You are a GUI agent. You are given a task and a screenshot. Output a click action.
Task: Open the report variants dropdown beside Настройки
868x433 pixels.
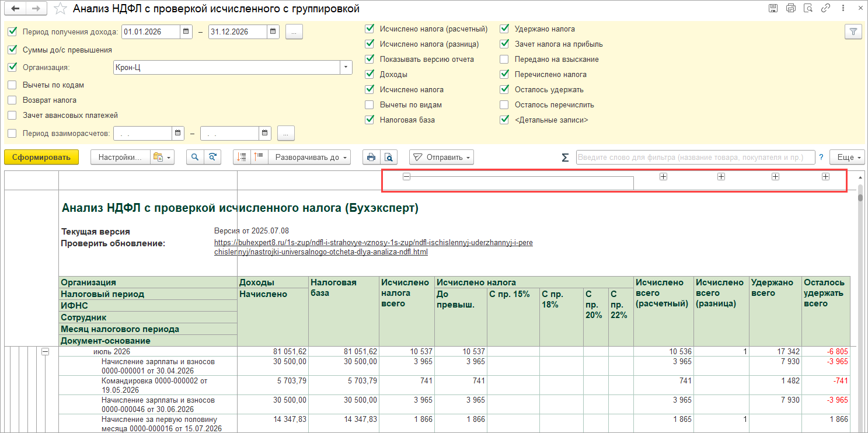pyautogui.click(x=161, y=157)
